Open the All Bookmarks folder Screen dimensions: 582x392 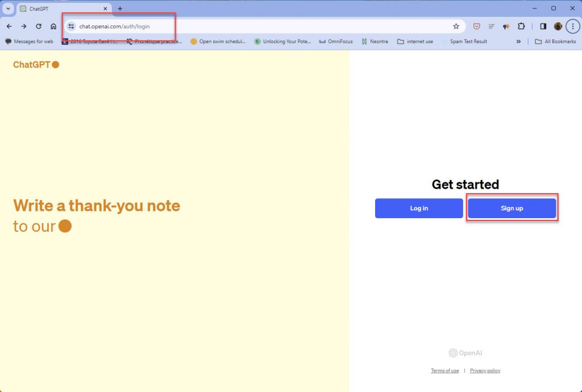[x=555, y=41]
